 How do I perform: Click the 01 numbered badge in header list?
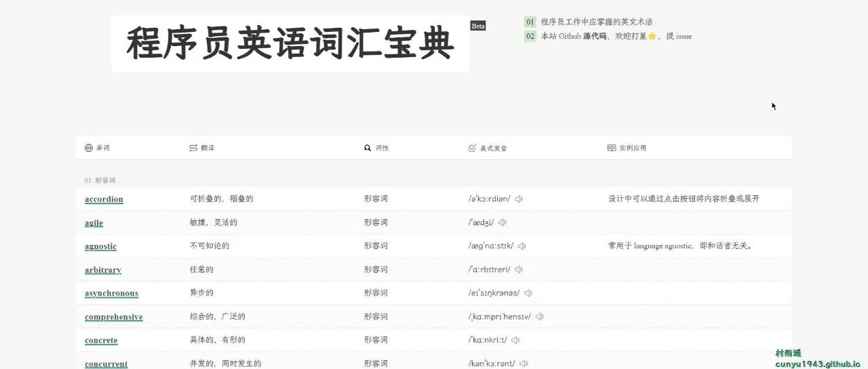[x=530, y=22]
